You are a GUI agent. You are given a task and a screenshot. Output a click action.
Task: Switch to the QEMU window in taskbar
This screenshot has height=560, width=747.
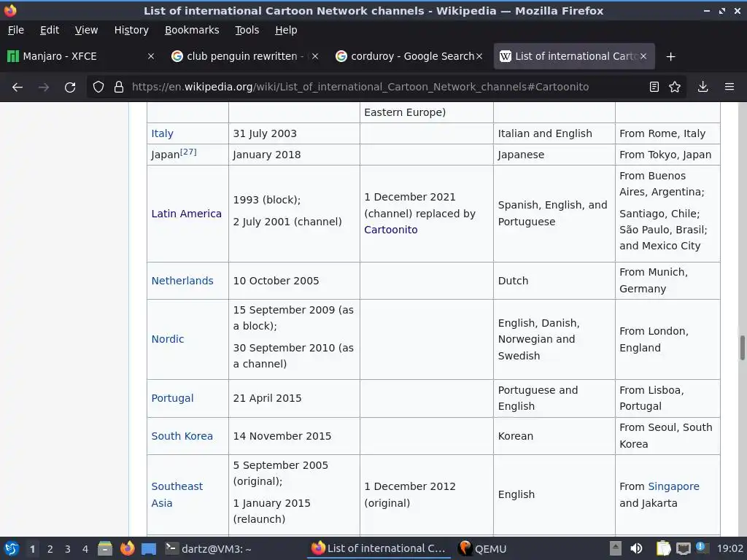tap(482, 549)
